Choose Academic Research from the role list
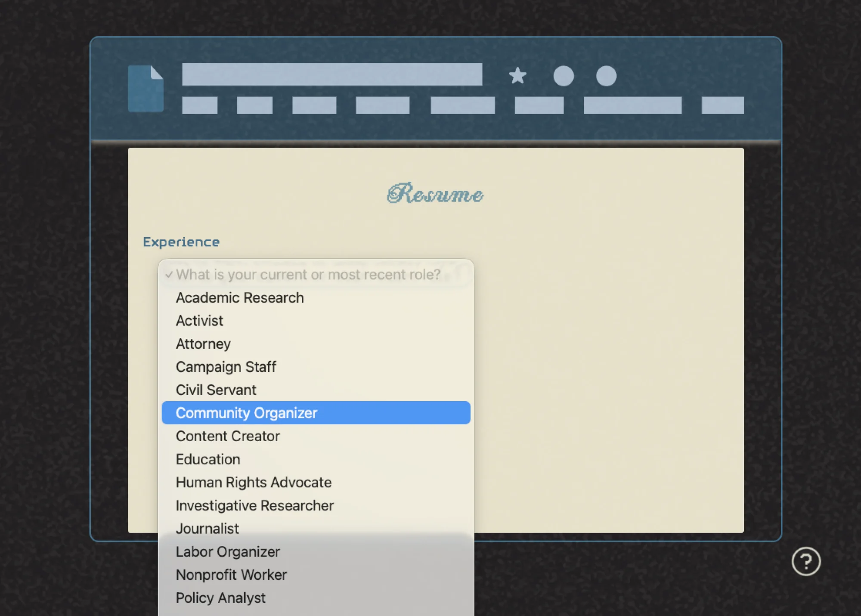The image size is (861, 616). click(239, 297)
